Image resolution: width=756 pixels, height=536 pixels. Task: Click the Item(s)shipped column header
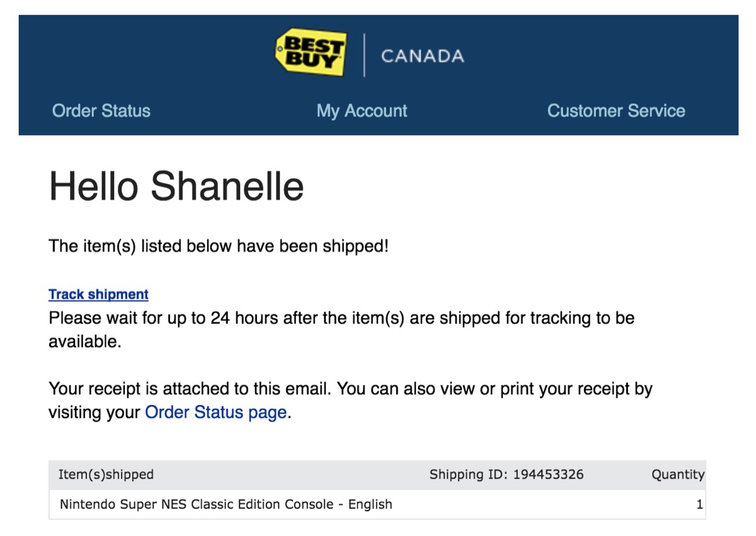pyautogui.click(x=106, y=474)
